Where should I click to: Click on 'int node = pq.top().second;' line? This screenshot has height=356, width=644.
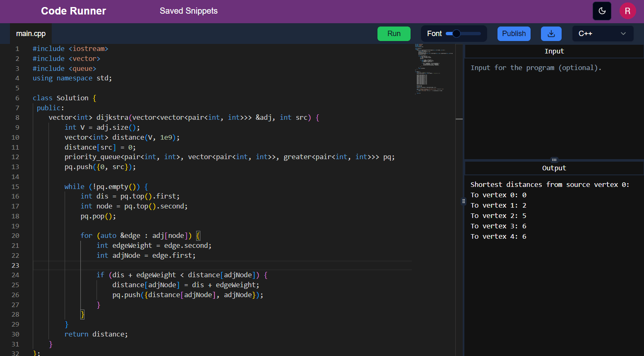[x=134, y=206]
